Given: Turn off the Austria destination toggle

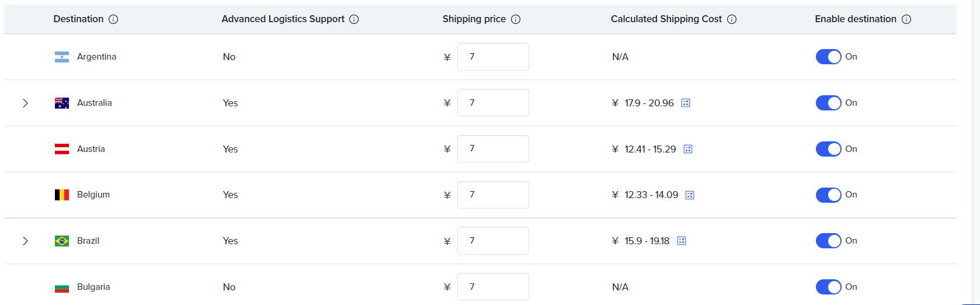Looking at the screenshot, I should pyautogui.click(x=828, y=149).
